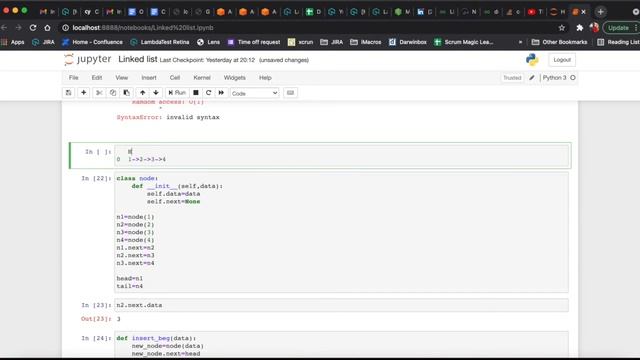
Task: Open Darwinbox bookmark
Action: [408, 42]
